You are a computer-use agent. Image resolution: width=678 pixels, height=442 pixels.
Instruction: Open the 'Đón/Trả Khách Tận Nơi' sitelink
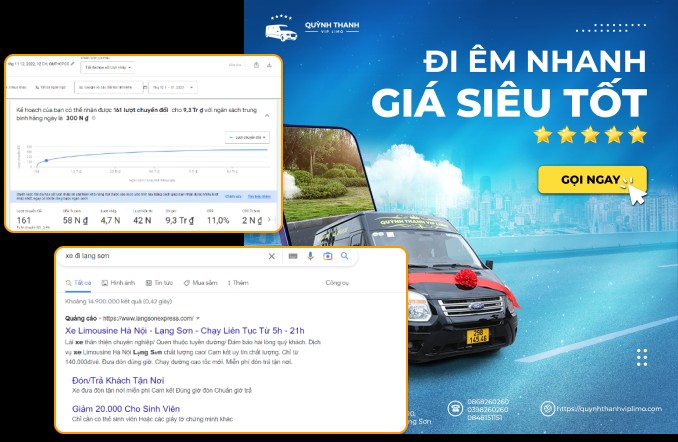coord(118,381)
